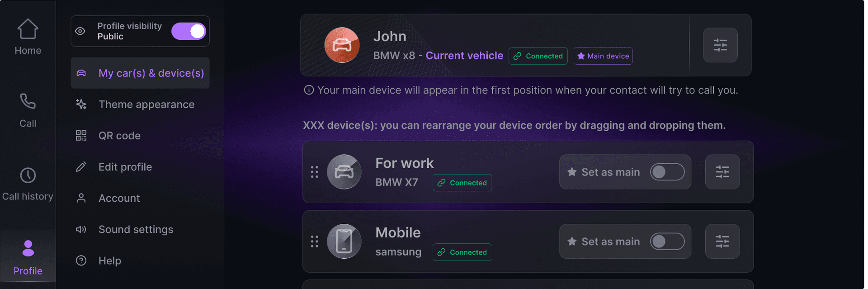The width and height of the screenshot is (868, 289).
Task: Click the drag handle on For work
Action: [315, 172]
